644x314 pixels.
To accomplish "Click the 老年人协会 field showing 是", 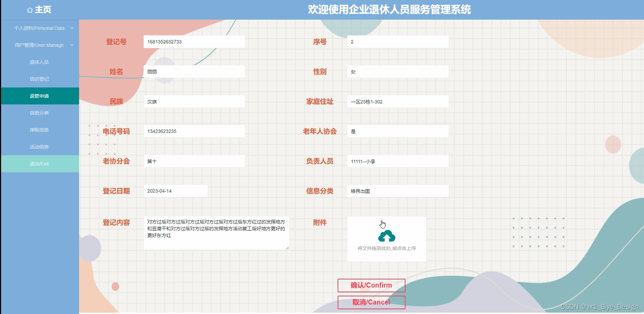I will [x=398, y=131].
